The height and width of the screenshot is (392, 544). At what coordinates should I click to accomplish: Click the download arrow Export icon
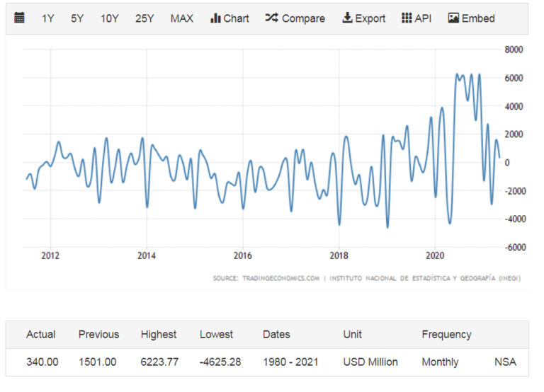[x=347, y=18]
